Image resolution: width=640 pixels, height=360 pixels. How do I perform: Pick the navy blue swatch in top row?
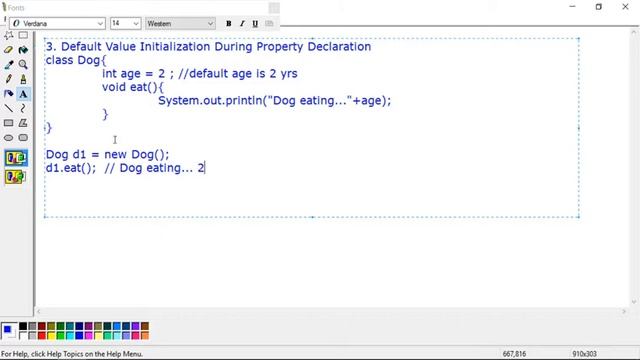coord(79,326)
